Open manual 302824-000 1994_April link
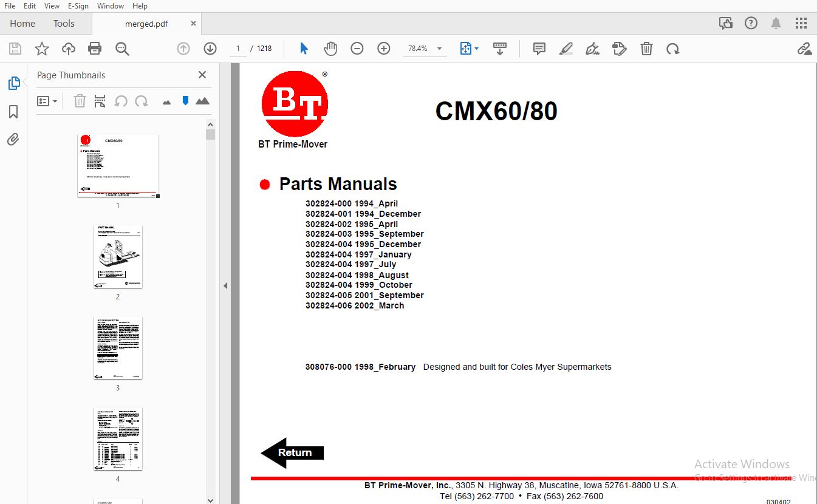This screenshot has height=504, width=817. tap(352, 203)
